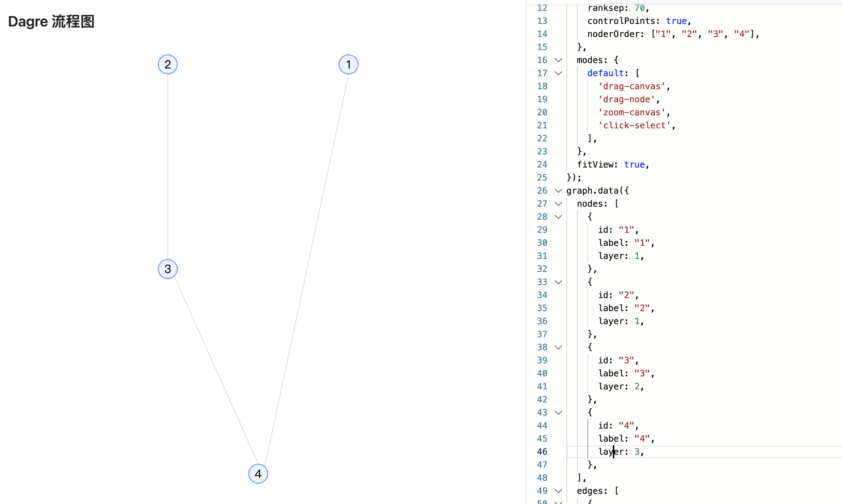This screenshot has height=504, width=842.
Task: Collapse the node id "4" object fold
Action: coord(558,412)
